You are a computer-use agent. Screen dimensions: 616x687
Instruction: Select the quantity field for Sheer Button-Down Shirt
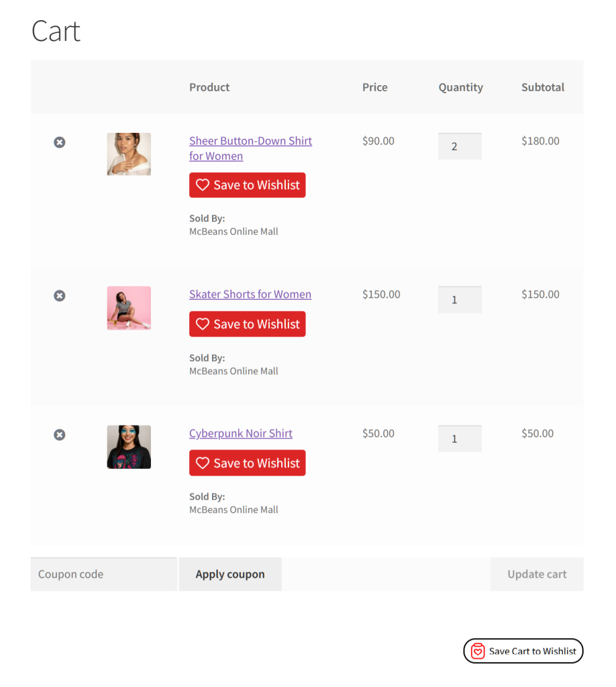pyautogui.click(x=460, y=146)
